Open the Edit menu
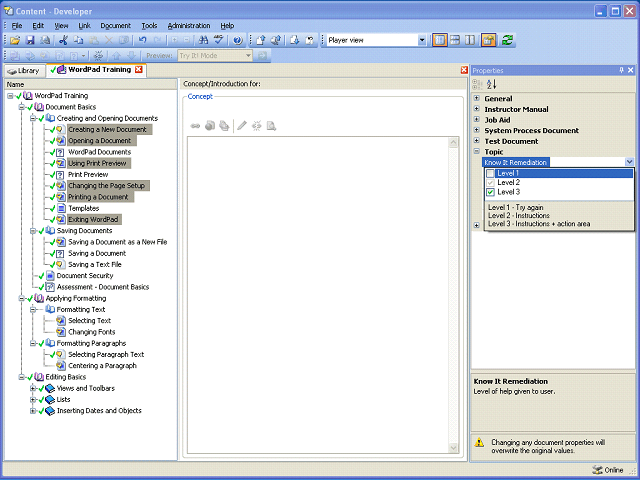The width and height of the screenshot is (640, 480). coord(38,26)
